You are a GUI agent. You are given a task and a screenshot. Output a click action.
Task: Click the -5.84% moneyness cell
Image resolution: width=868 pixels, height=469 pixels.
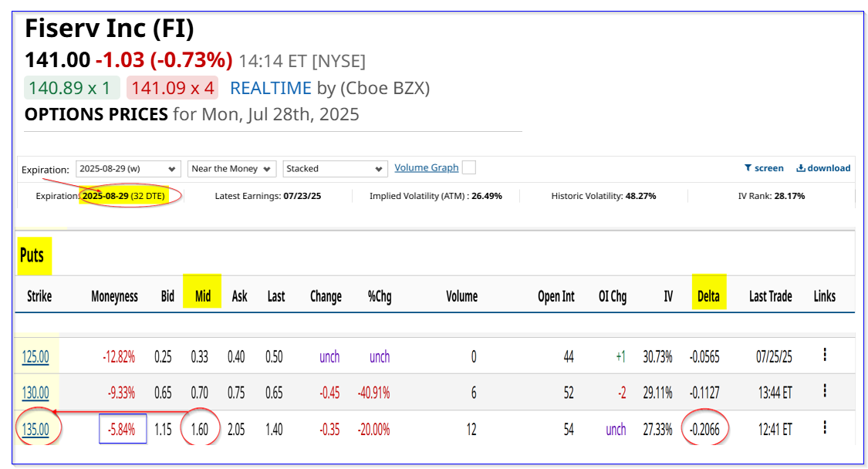tap(122, 429)
